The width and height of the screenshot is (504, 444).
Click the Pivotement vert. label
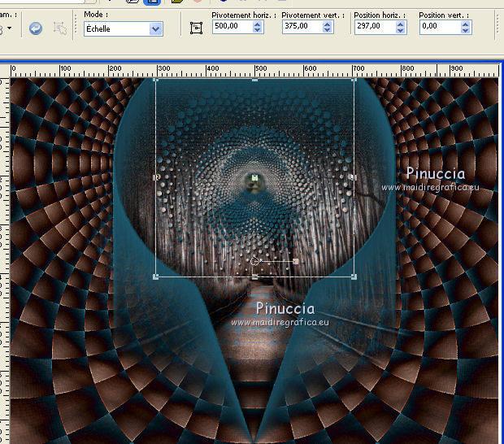coord(313,15)
